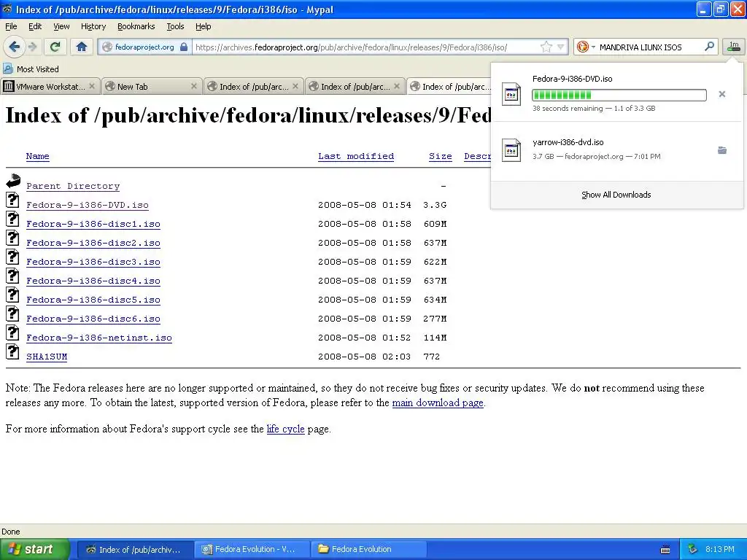This screenshot has height=560, width=747.
Task: Switch to Fedora Evolution VMware taskbar window
Action: tap(252, 549)
